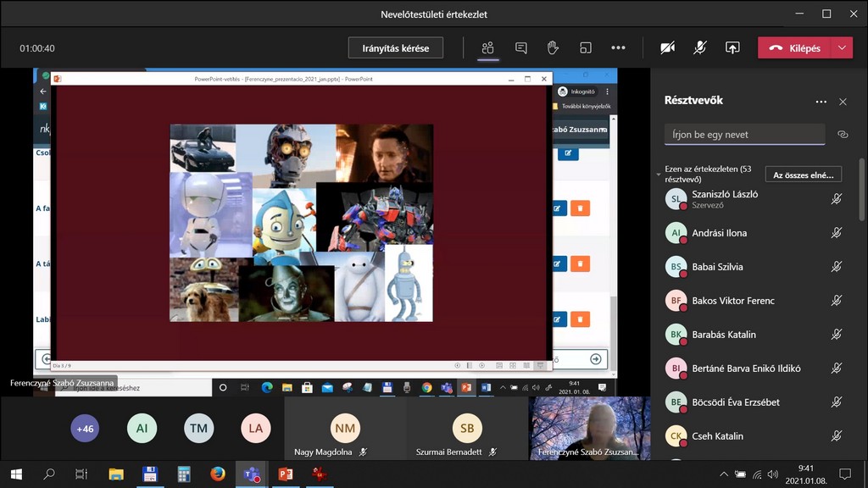Click the 'Nevelőtestületi értekezlet' window title
Screen dimensions: 868x488
pos(434,14)
